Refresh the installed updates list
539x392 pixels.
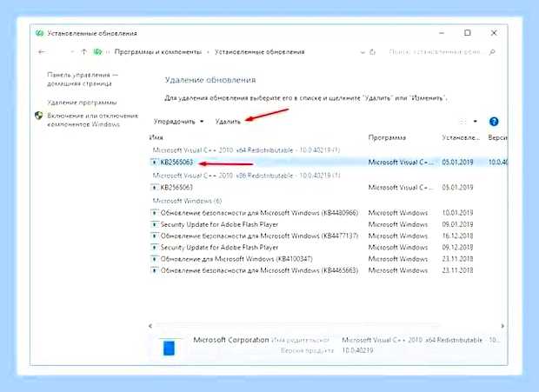(373, 52)
